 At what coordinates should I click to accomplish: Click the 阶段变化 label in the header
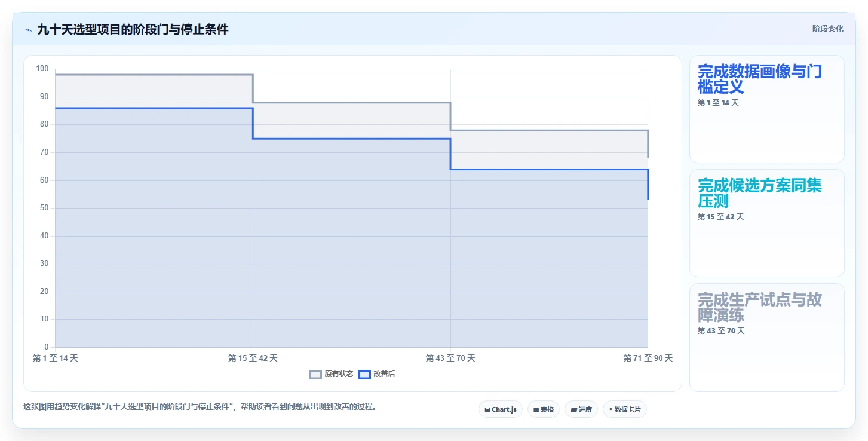pos(828,29)
